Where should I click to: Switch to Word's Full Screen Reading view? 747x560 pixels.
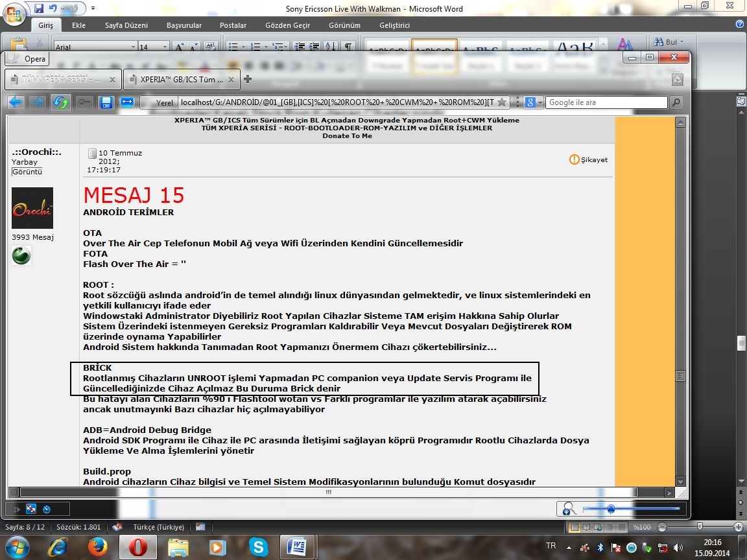[x=586, y=527]
